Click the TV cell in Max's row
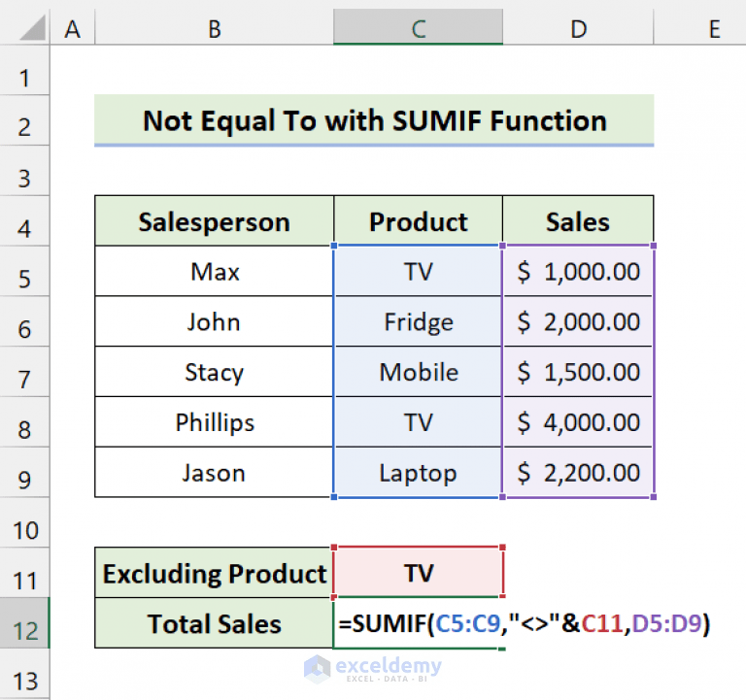 [x=419, y=272]
